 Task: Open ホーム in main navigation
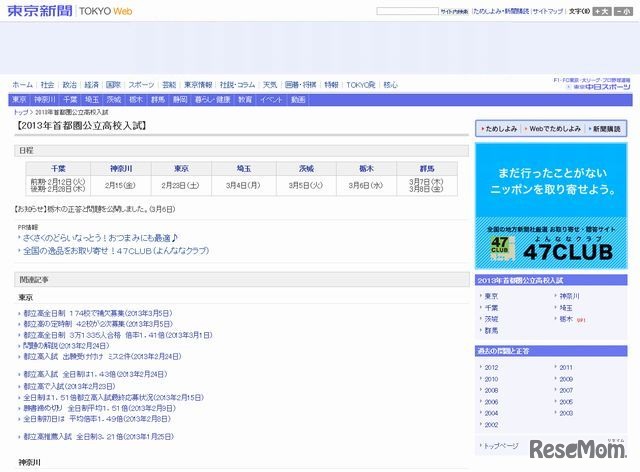pyautogui.click(x=22, y=85)
